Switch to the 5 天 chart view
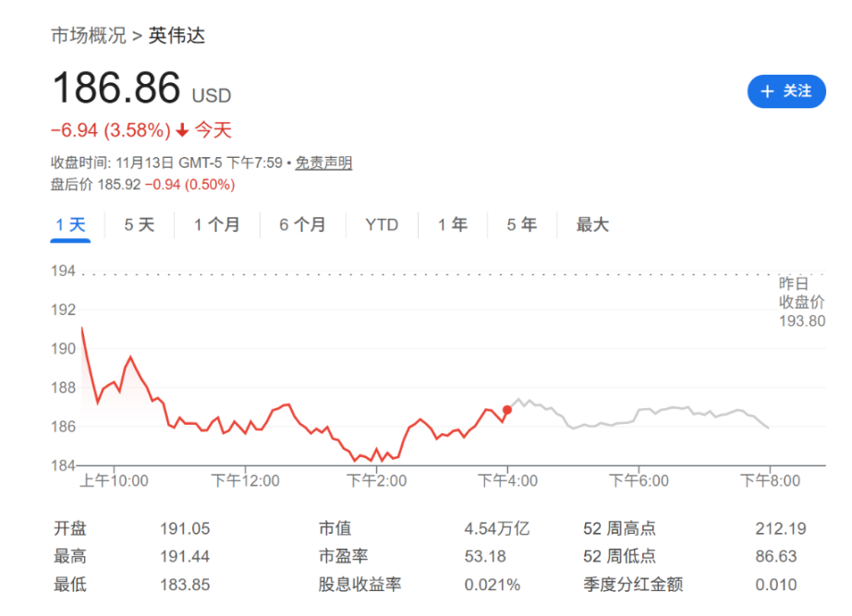The height and width of the screenshot is (616, 852). pyautogui.click(x=139, y=224)
